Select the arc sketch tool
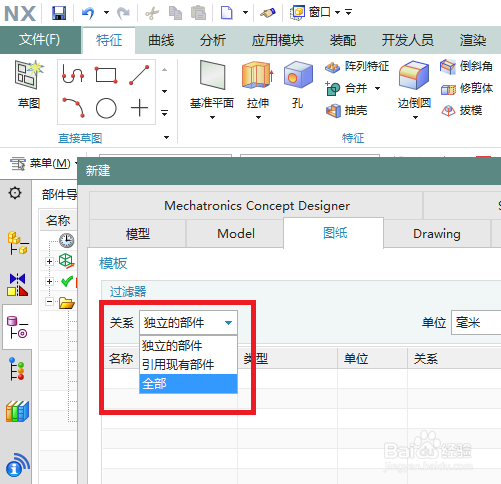This screenshot has width=501, height=484. [74, 107]
